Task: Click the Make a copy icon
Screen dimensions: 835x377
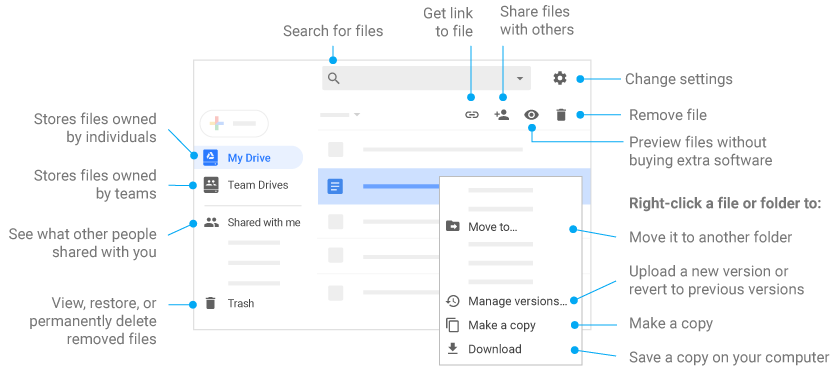Action: [x=453, y=325]
